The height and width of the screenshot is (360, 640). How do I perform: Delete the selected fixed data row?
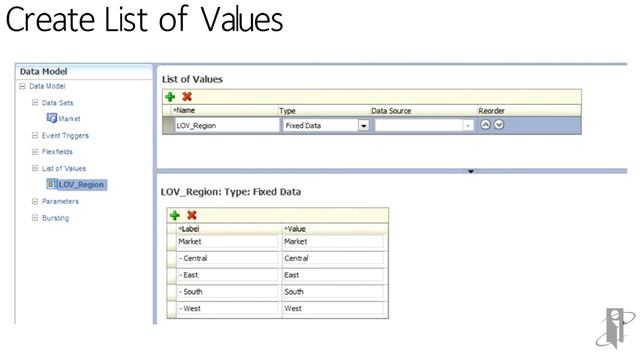[191, 215]
